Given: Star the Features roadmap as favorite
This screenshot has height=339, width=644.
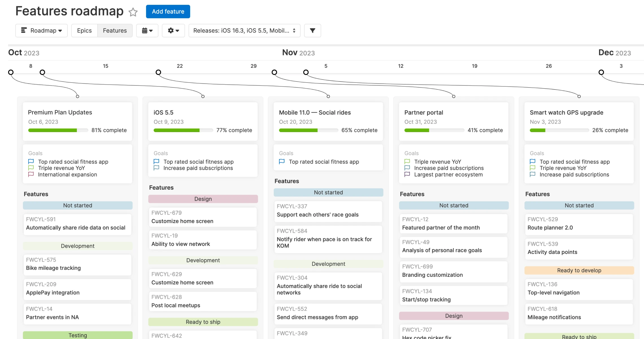Looking at the screenshot, I should pyautogui.click(x=133, y=12).
